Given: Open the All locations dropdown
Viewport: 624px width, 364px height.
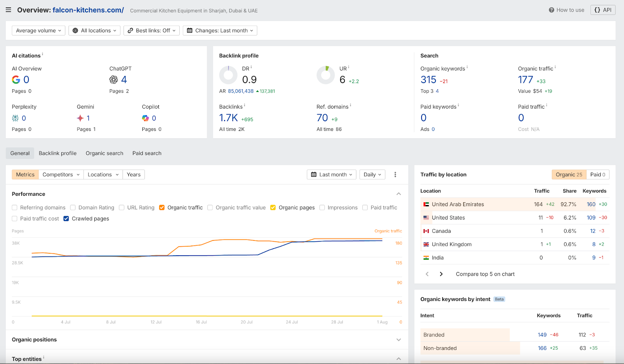Looking at the screenshot, I should click(x=94, y=30).
